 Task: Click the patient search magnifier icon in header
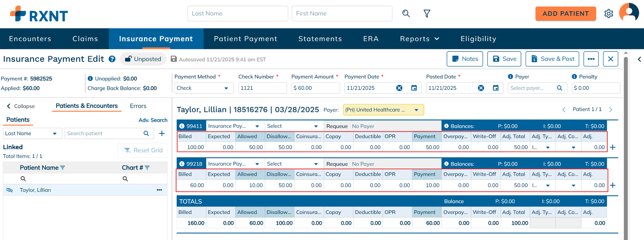tap(406, 14)
